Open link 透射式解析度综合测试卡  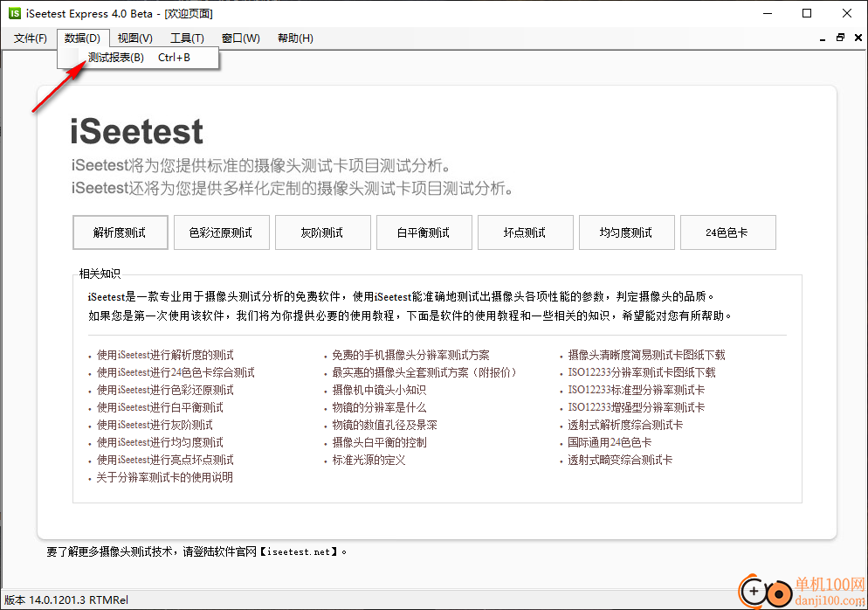625,425
